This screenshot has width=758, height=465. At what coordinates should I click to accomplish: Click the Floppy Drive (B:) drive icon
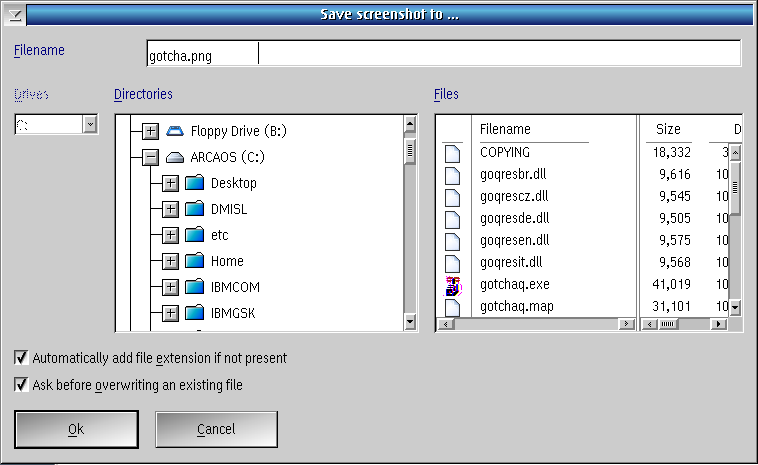(x=176, y=131)
